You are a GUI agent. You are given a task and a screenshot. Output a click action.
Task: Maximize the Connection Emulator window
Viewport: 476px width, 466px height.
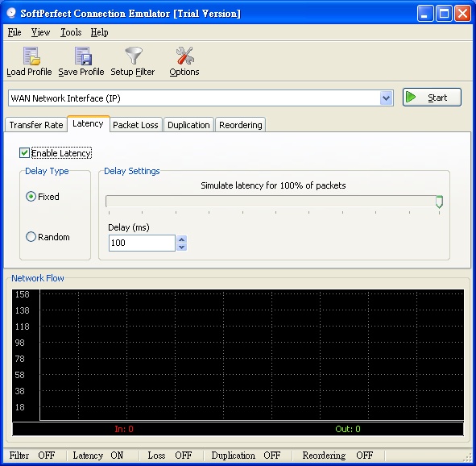click(x=444, y=14)
